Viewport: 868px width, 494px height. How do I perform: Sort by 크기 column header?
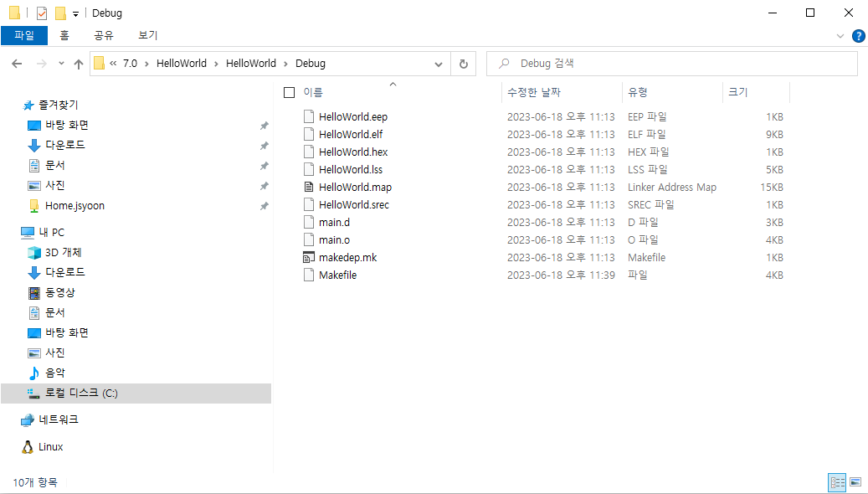(738, 92)
